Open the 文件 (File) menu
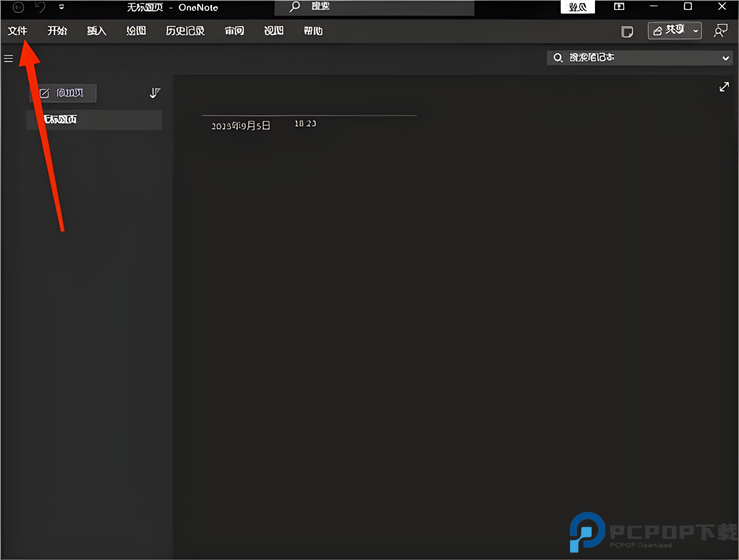Image resolution: width=739 pixels, height=560 pixels. pos(17,31)
